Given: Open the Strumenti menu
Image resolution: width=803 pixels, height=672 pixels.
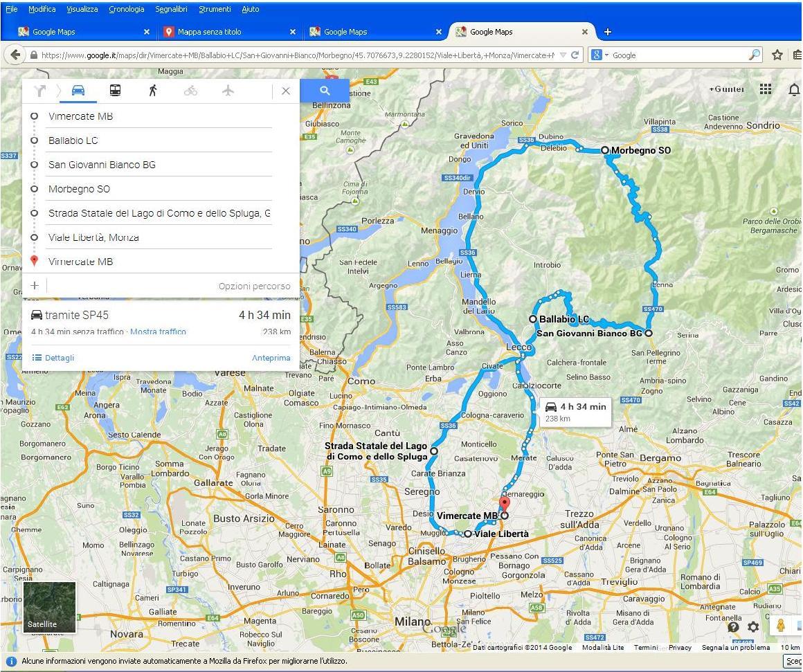Looking at the screenshot, I should pyautogui.click(x=215, y=9).
